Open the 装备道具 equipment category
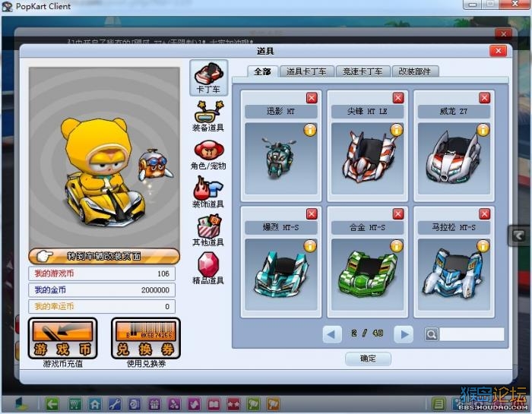 (208, 116)
